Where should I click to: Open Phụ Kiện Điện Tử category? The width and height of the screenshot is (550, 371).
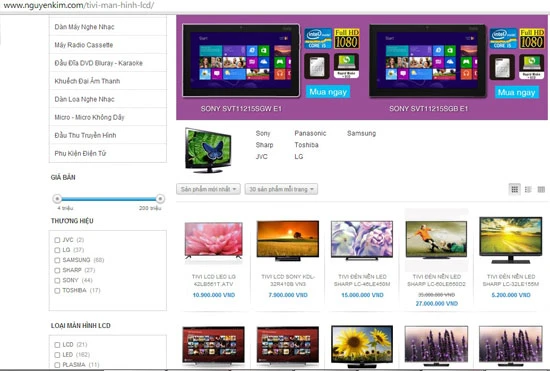[x=108, y=153]
